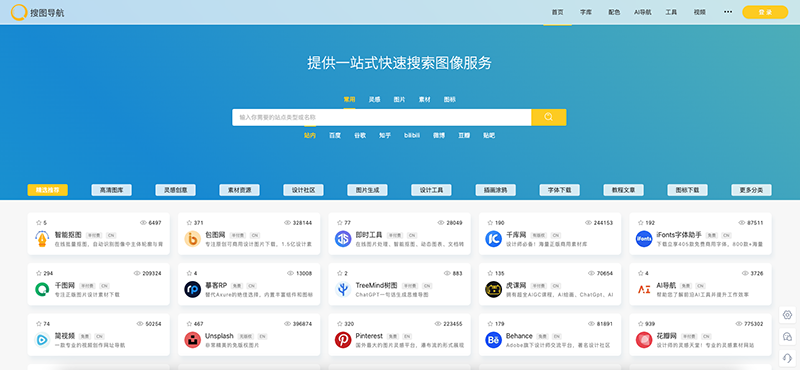Open 首页 in the top navigation
Image resolution: width=800 pixels, height=370 pixels.
point(557,12)
